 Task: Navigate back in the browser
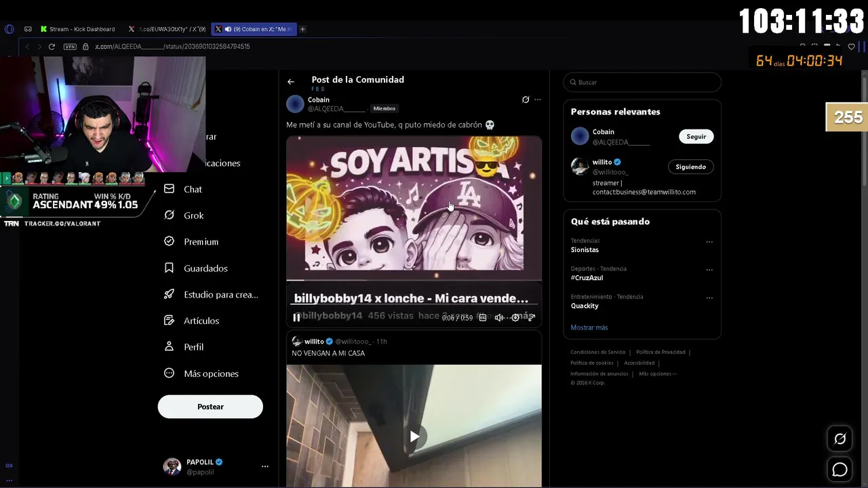coord(27,47)
